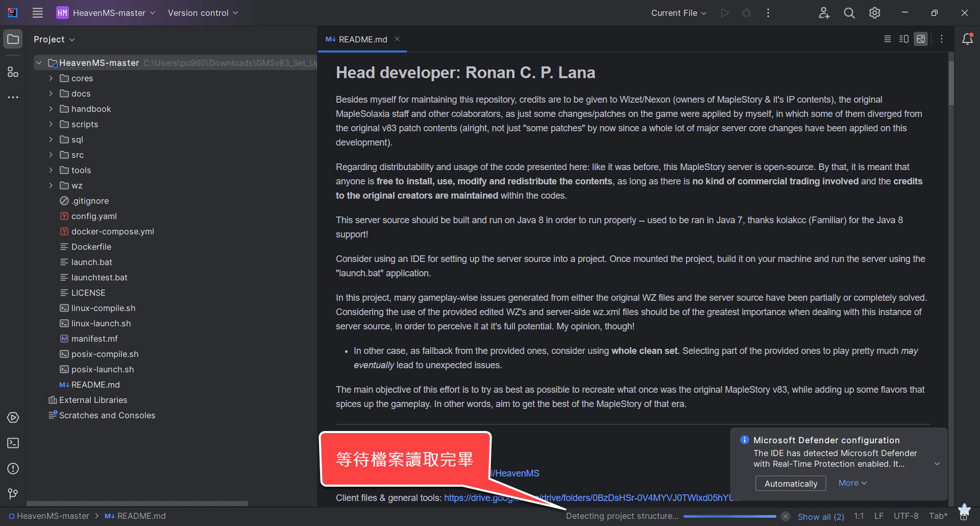
Task: Open the Google Drive client files link
Action: click(x=591, y=498)
